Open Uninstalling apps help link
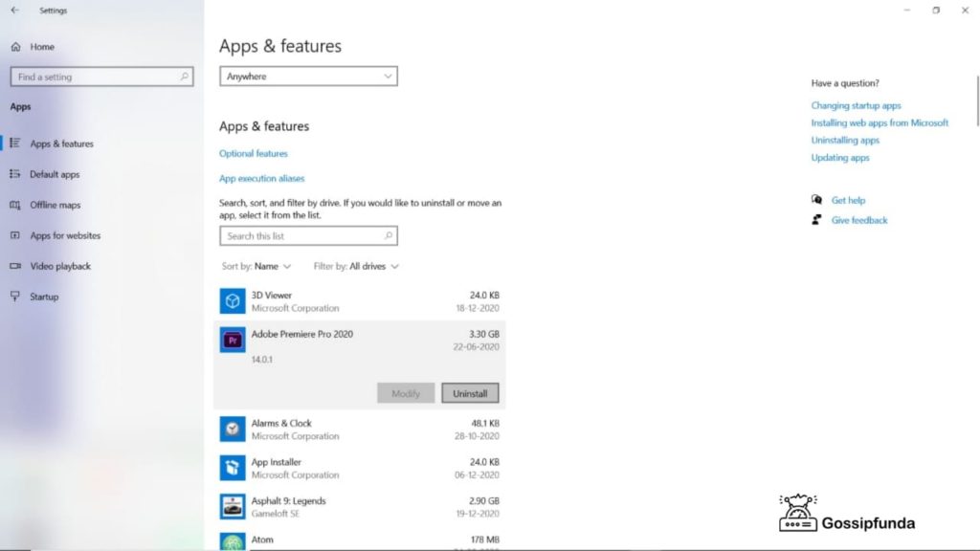 pyautogui.click(x=845, y=141)
